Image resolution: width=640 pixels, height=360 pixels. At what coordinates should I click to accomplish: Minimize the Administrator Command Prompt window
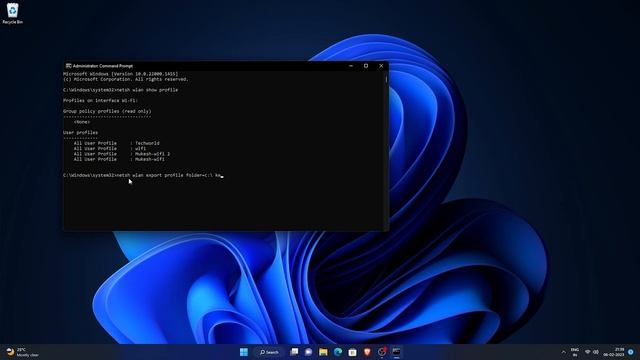point(351,66)
